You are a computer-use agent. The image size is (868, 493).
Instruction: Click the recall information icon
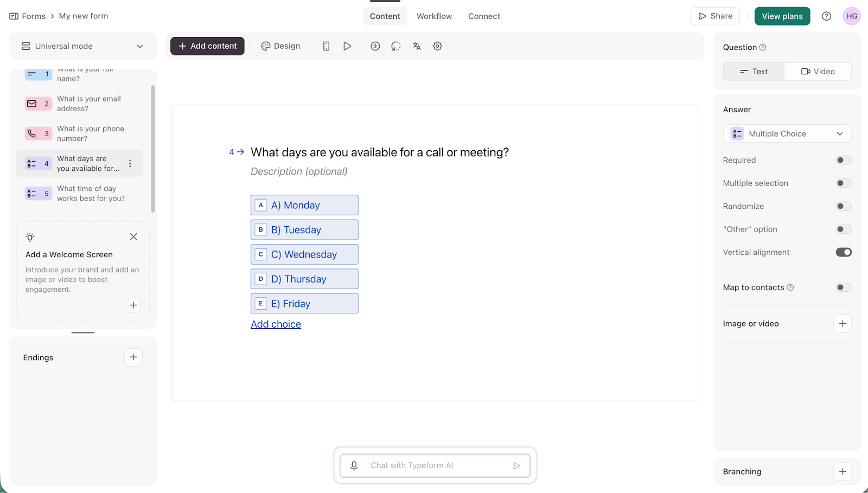tap(395, 46)
